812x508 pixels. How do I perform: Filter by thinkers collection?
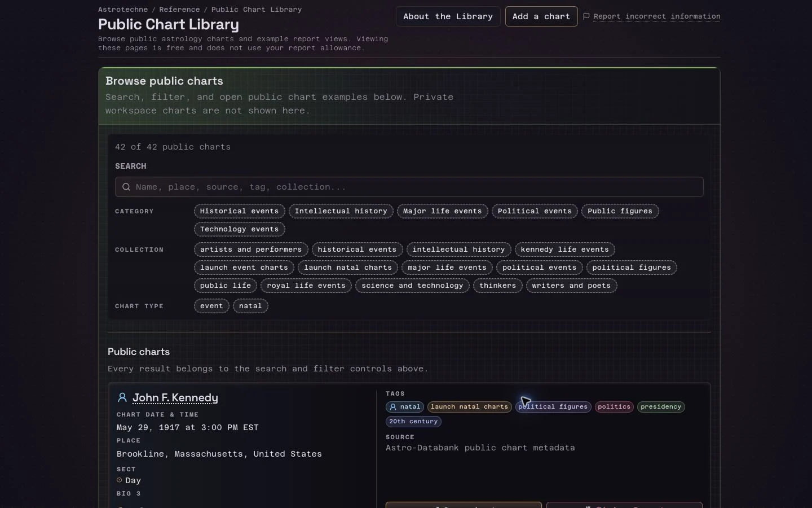[x=498, y=286]
